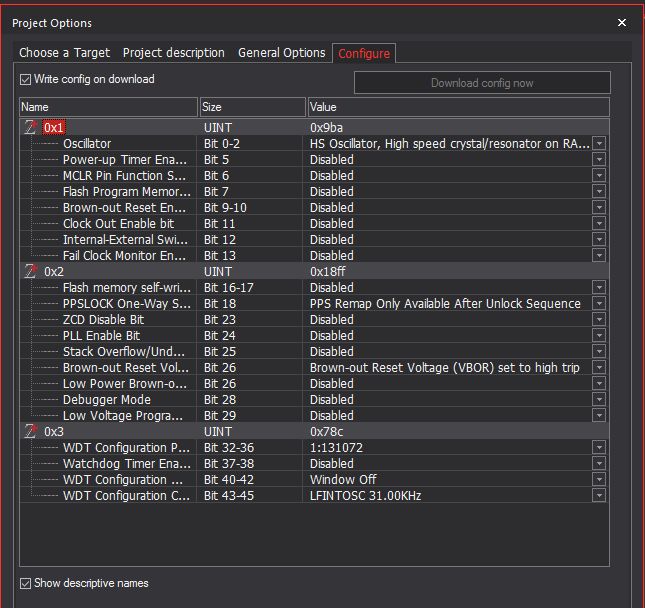
Task: Close the Project Options dialog
Action: (622, 23)
